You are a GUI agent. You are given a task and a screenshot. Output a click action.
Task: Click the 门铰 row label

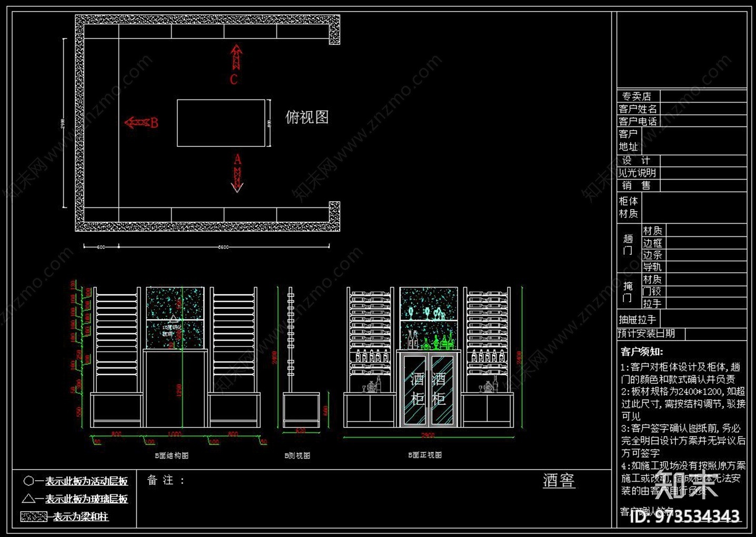(652, 291)
